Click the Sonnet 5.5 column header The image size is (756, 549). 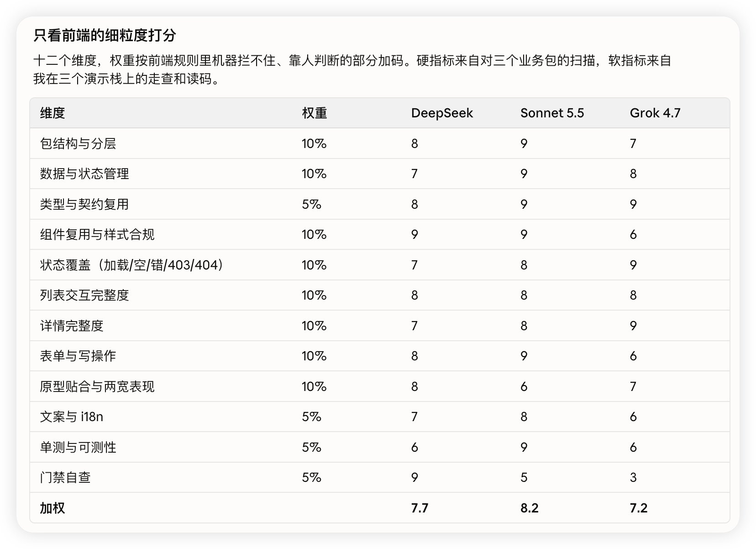click(x=552, y=113)
